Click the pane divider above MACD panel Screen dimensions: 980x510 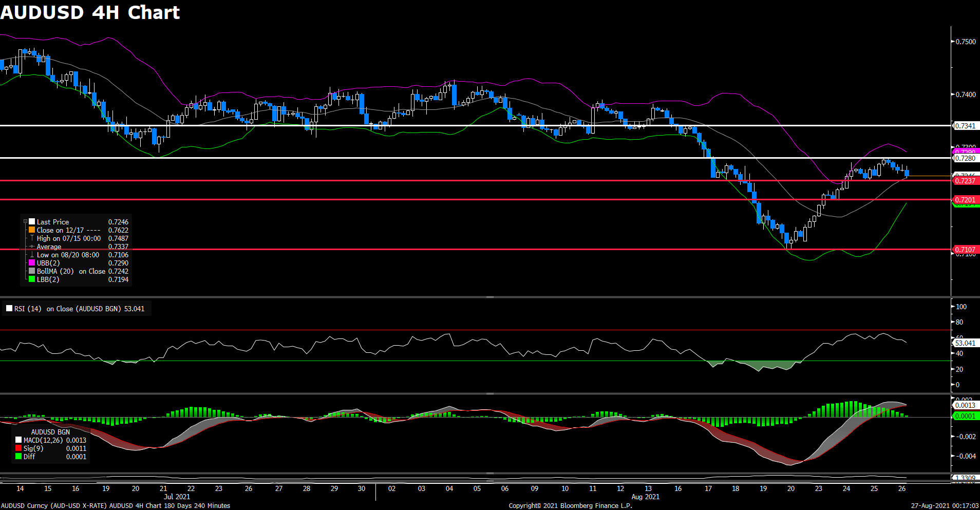[x=490, y=393]
